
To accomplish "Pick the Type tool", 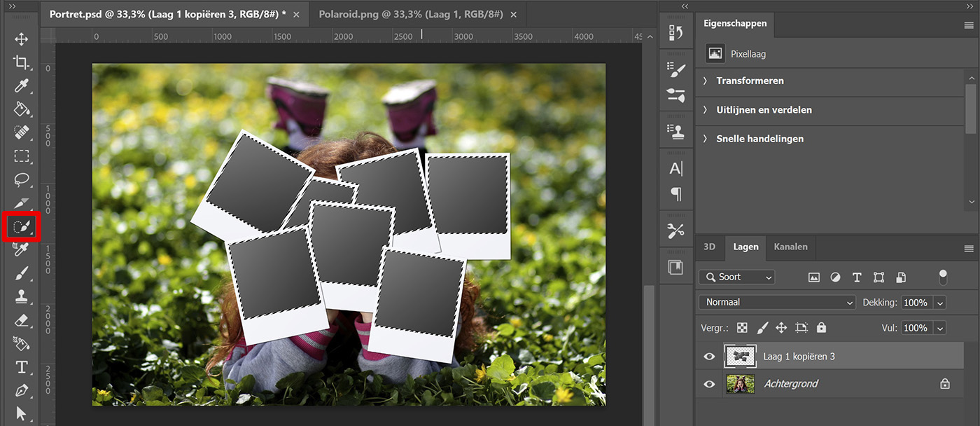I will coord(21,366).
